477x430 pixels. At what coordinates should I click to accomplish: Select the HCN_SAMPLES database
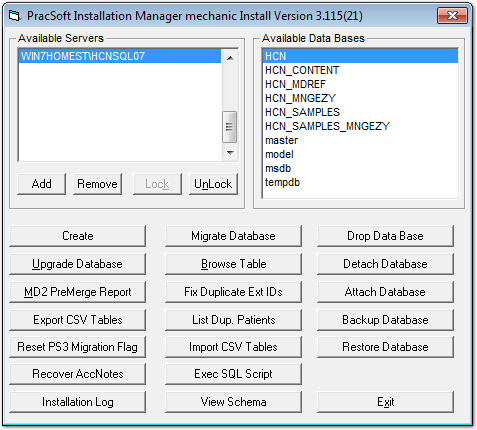pyautogui.click(x=360, y=112)
